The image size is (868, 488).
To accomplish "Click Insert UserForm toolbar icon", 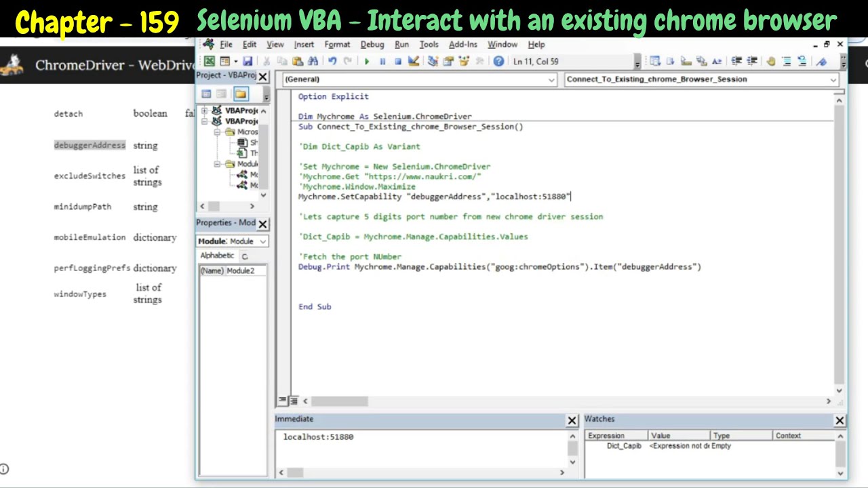I will [224, 61].
